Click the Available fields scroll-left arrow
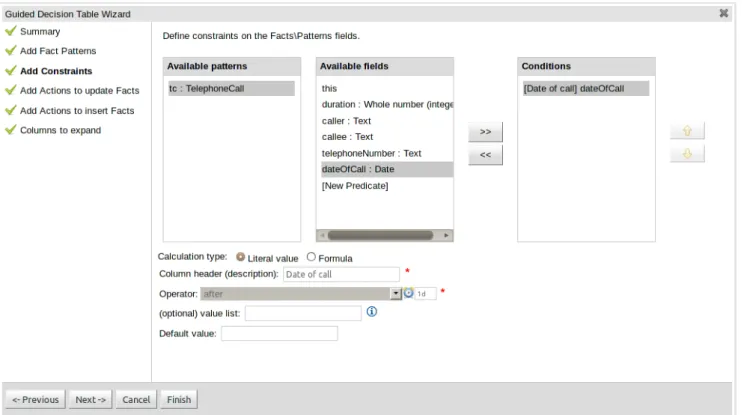 [322, 235]
